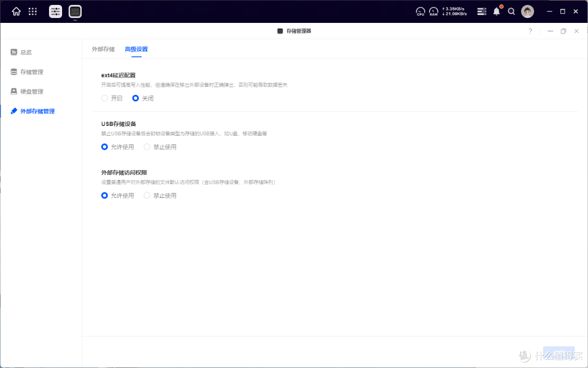View the CPU usage gauge
The image size is (588, 368).
click(x=420, y=11)
